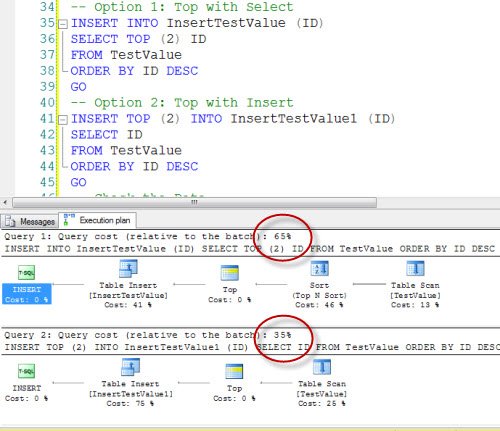This screenshot has width=500, height=431.
Task: Select the Table Scan icon in Query 1
Action: point(415,268)
